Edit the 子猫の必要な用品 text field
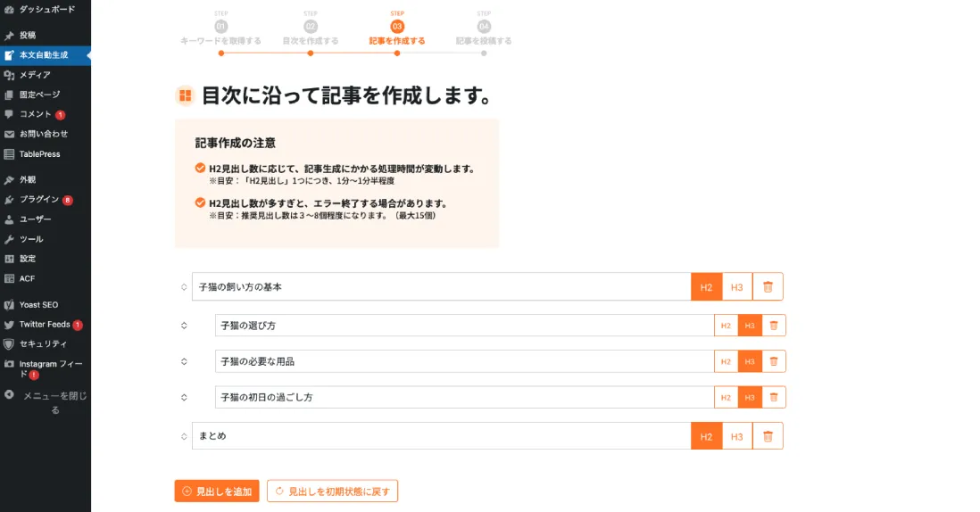The height and width of the screenshot is (512, 980). 464,361
